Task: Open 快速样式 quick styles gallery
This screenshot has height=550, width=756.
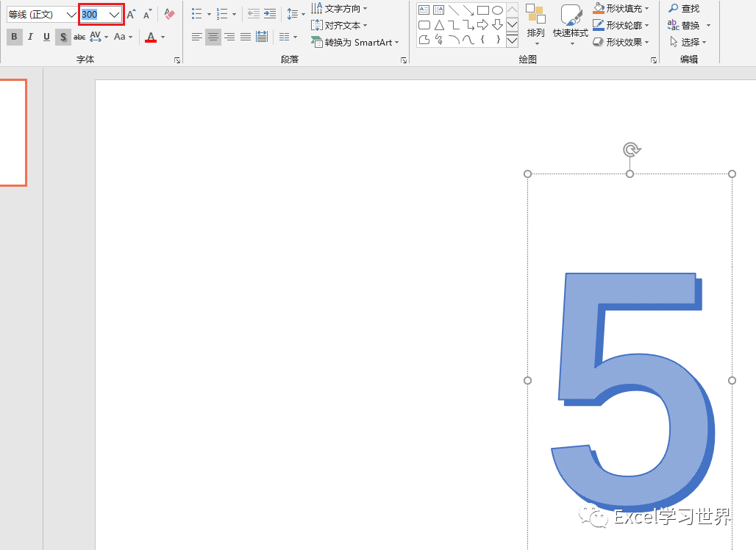Action: [571, 25]
